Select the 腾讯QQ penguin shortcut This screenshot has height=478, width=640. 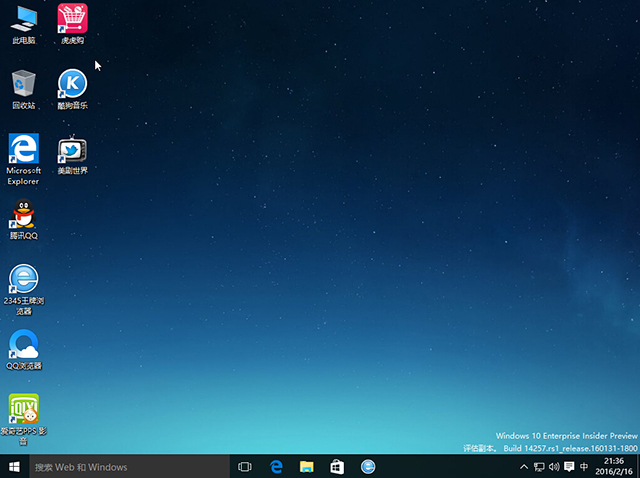pyautogui.click(x=23, y=215)
